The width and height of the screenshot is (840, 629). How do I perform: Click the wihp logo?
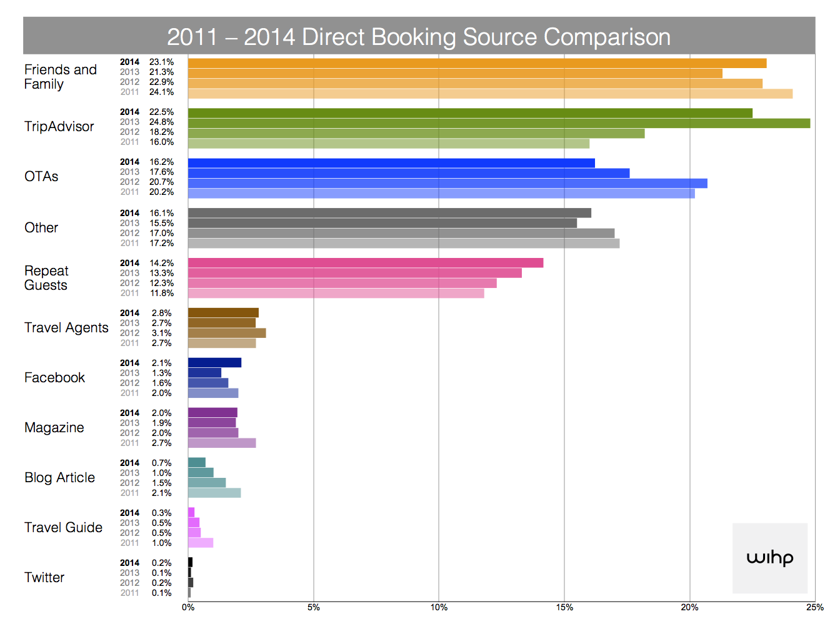point(770,558)
